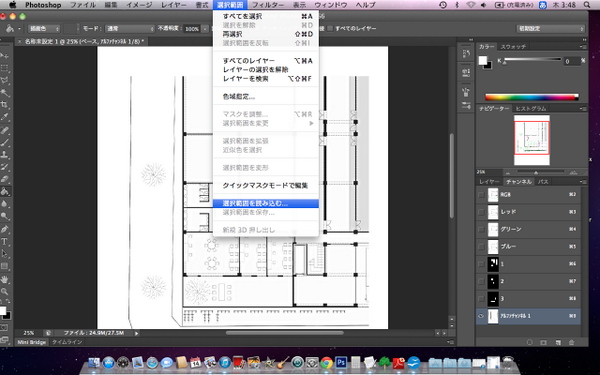Select the Crop tool
Screen dimensions: 600x375
(5, 105)
